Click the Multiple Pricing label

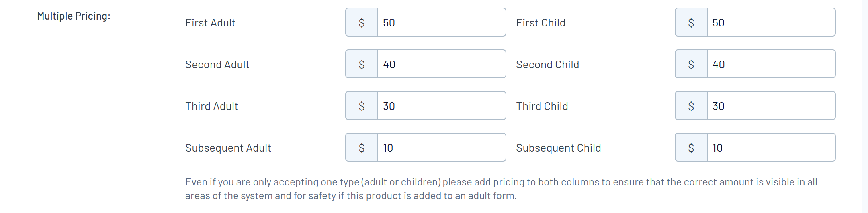point(74,16)
